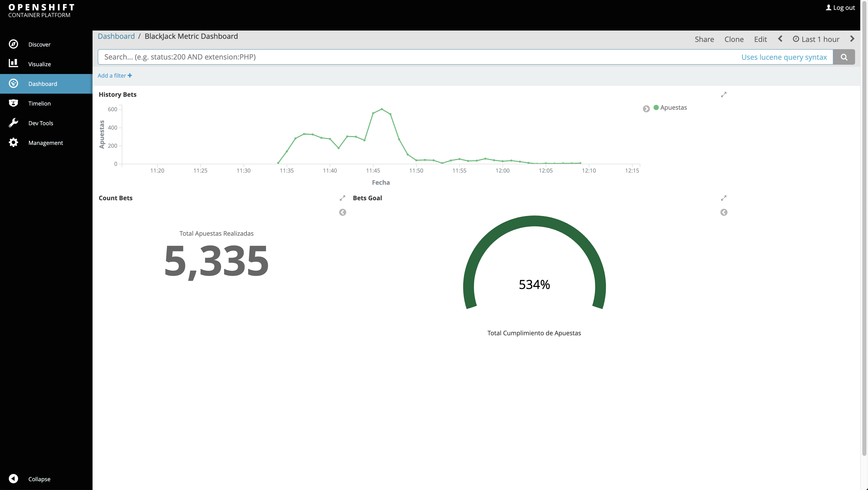
Task: Select the Dashboard sidebar item
Action: tap(43, 84)
